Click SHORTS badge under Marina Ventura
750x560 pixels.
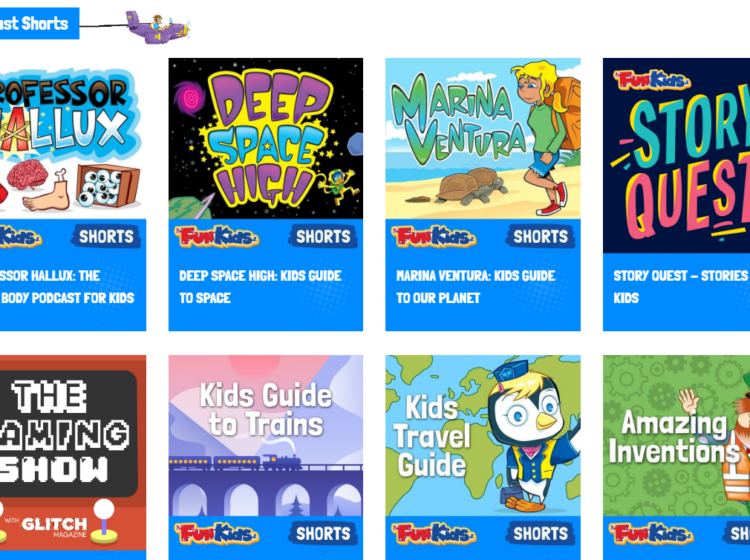[540, 236]
